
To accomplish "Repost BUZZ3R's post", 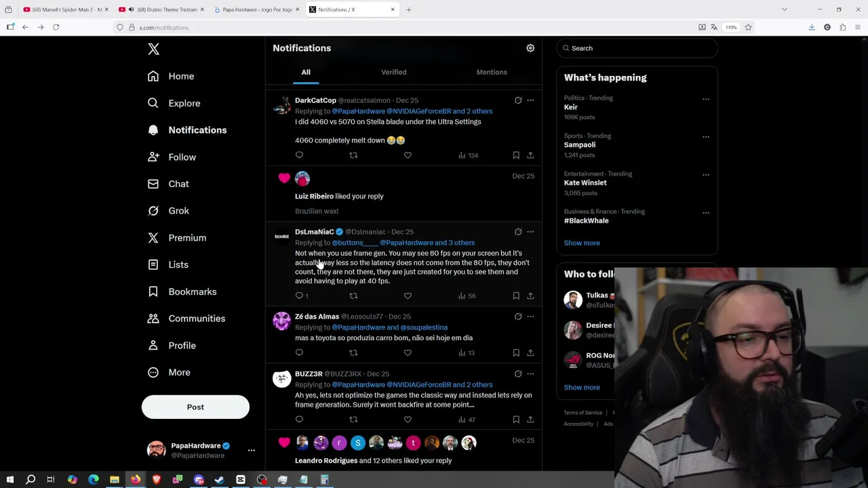I will 353,420.
